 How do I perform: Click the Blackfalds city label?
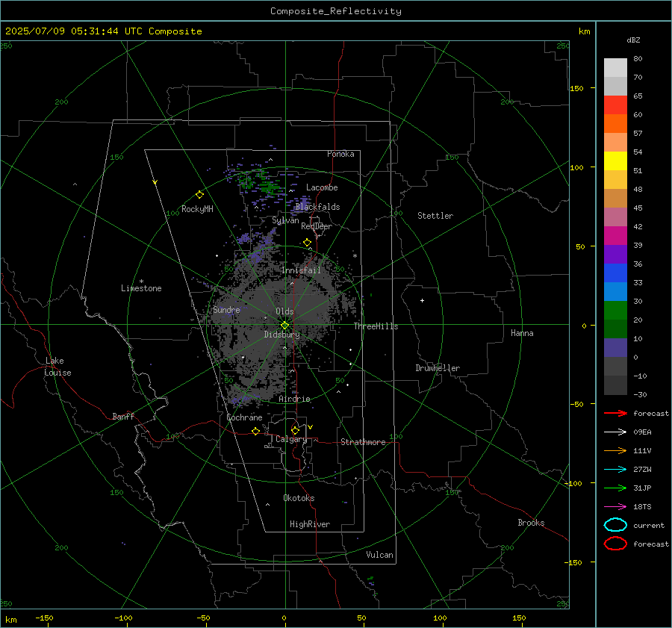pyautogui.click(x=317, y=207)
